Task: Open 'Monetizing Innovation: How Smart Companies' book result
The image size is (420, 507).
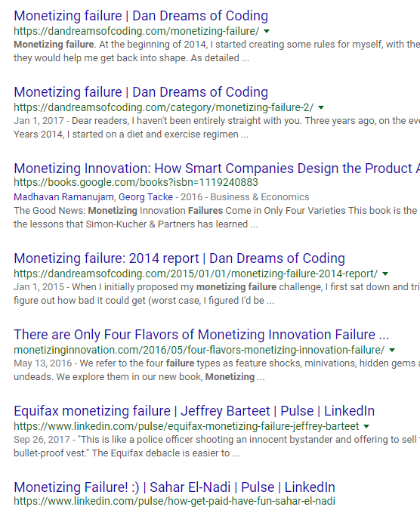Action: pos(217,168)
